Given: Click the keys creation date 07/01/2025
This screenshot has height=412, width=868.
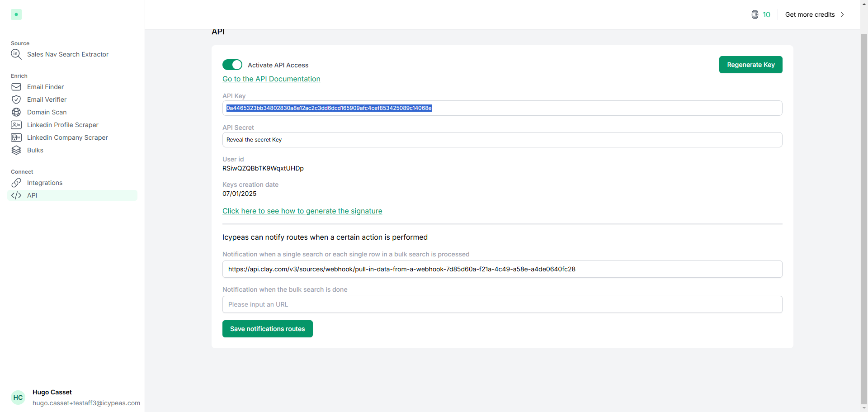Looking at the screenshot, I should (x=239, y=194).
